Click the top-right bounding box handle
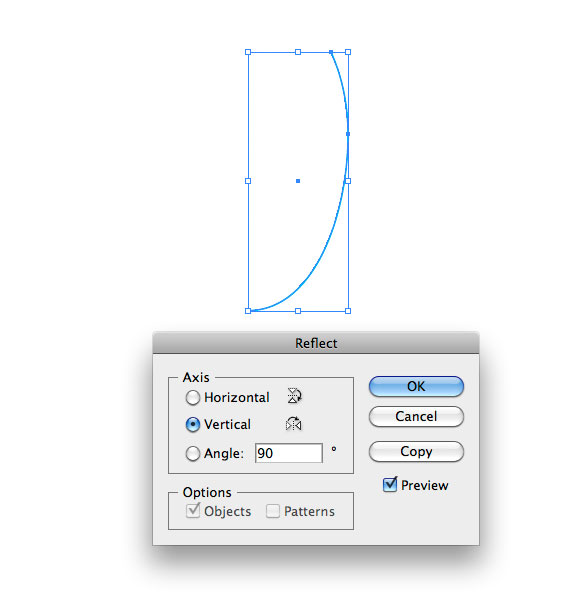580x600 pixels. 348,52
